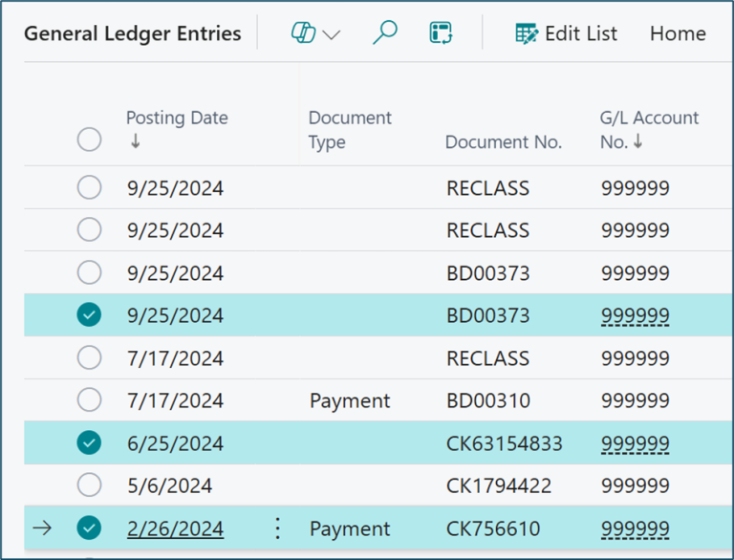Click the Document No. column header

coord(503,142)
